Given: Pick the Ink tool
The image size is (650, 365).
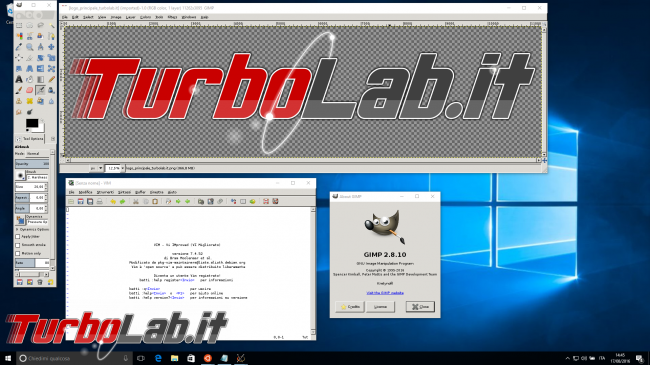Looking at the screenshot, I should click(x=51, y=90).
